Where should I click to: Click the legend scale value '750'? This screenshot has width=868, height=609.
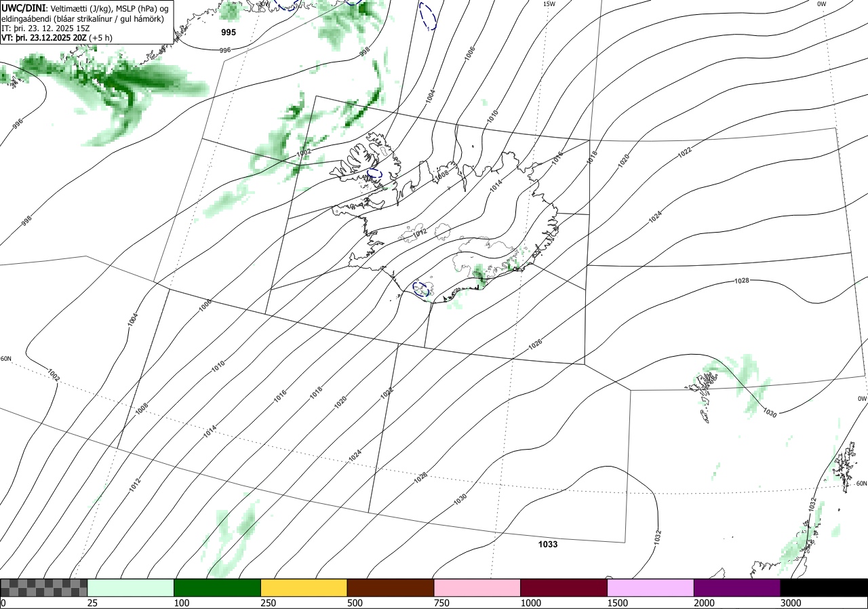tap(441, 603)
